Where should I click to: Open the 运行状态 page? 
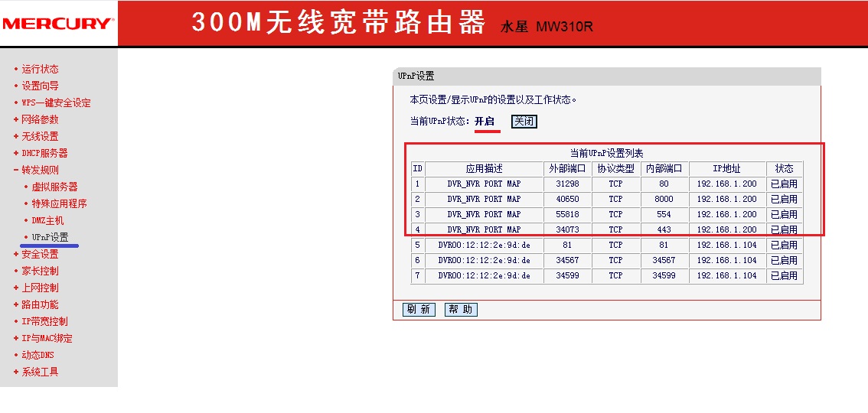40,69
